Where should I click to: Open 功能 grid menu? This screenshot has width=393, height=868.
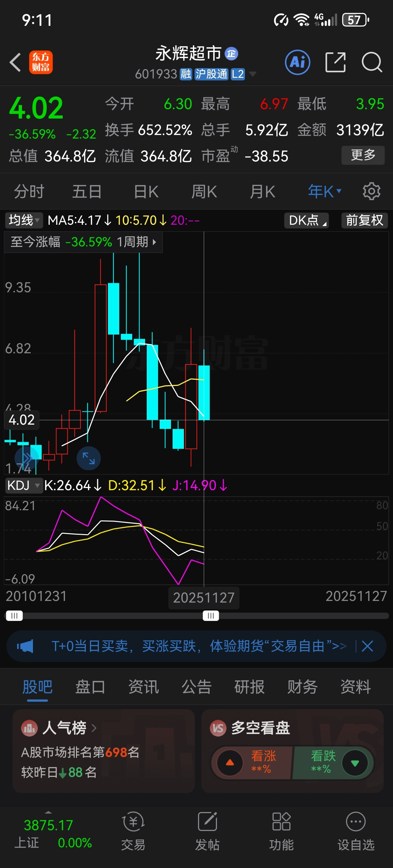pos(281,831)
